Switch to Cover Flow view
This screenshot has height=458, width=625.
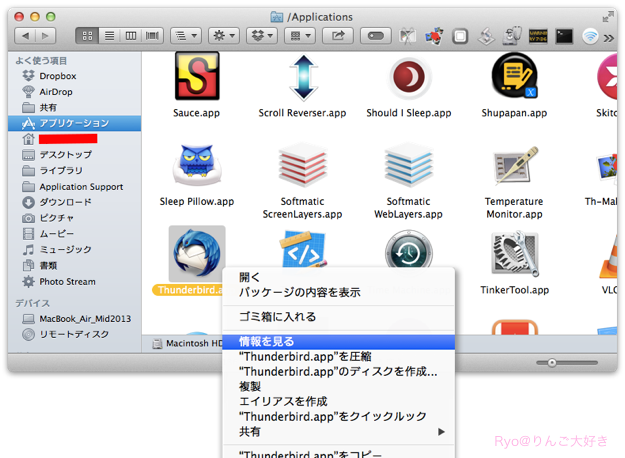pyautogui.click(x=152, y=36)
